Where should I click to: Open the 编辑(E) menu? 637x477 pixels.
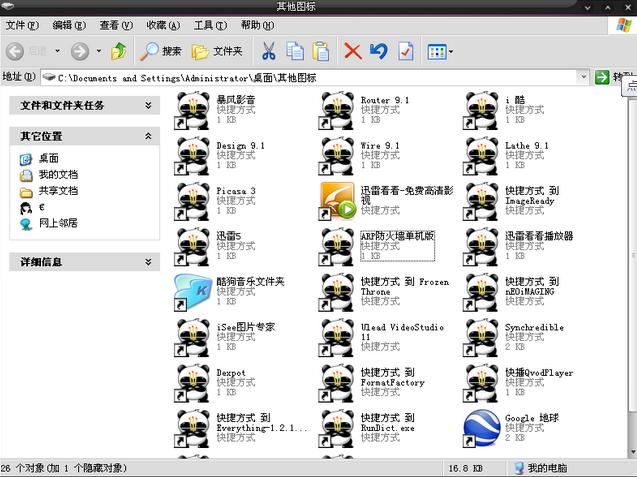tap(69, 26)
